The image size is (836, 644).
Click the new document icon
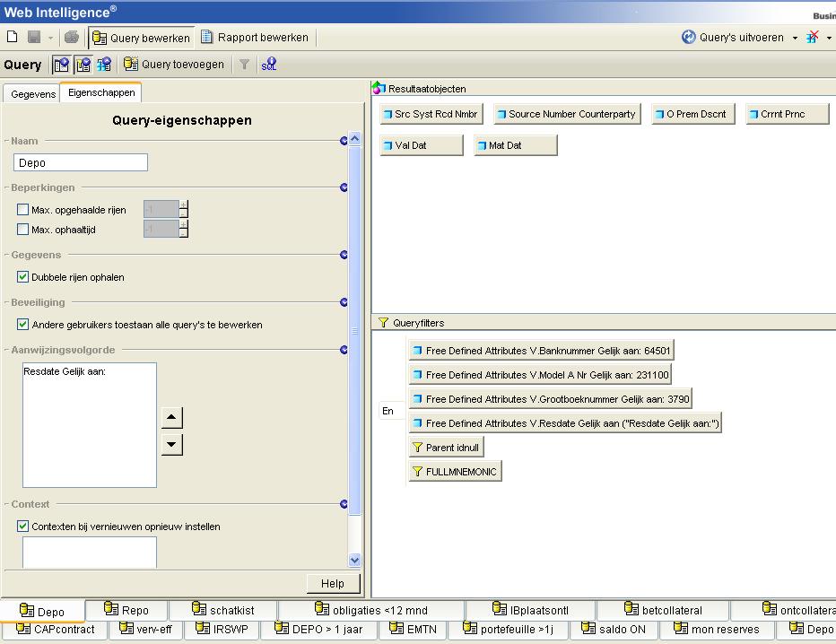pyautogui.click(x=13, y=38)
